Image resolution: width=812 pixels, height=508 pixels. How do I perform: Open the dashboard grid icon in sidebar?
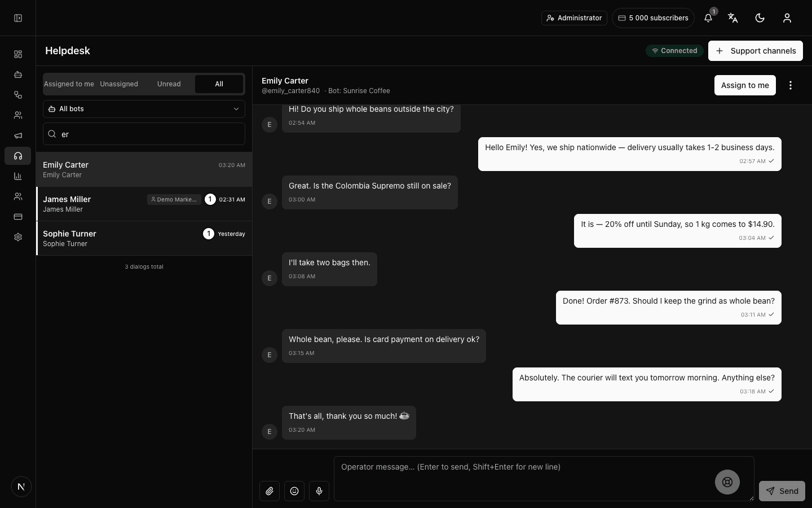coord(18,54)
